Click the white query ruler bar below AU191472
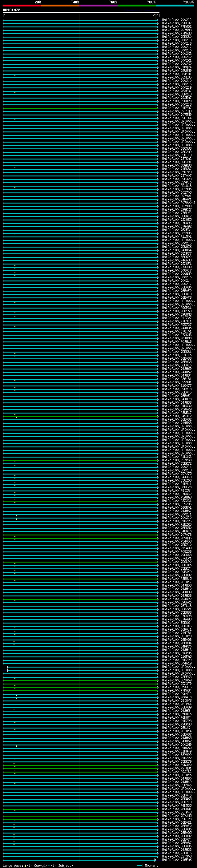This screenshot has width=197, height=868. (x=81, y=13)
